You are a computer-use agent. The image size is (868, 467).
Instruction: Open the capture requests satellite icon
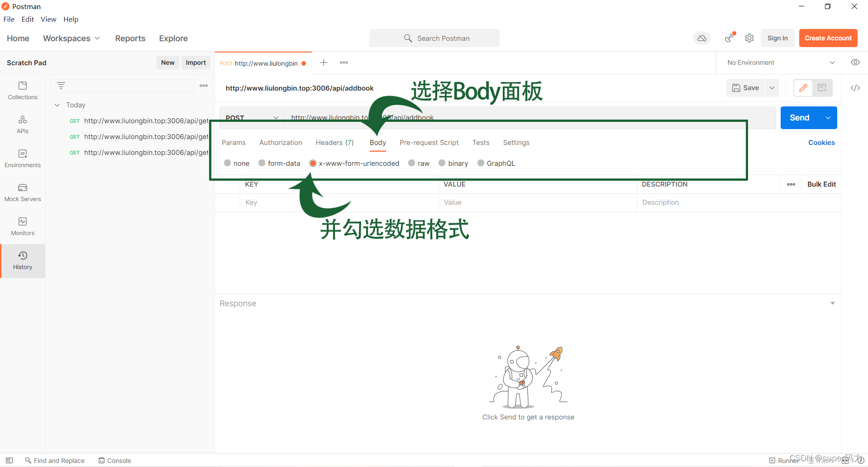pyautogui.click(x=730, y=38)
